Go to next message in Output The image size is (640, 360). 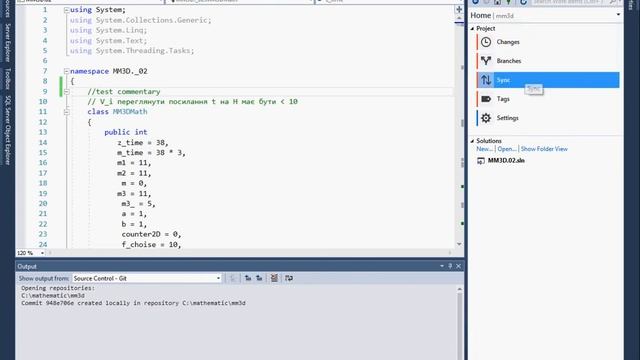tap(259, 278)
